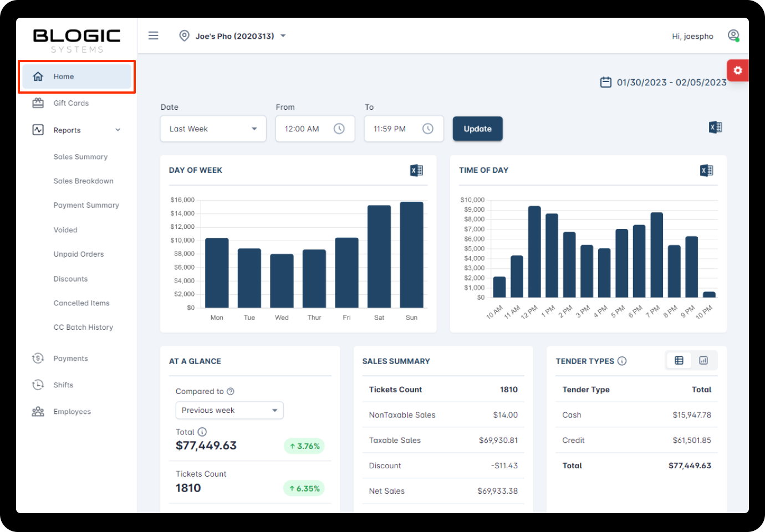Viewport: 765px width, 532px height.
Task: Open Sales Summary report
Action: 80,157
